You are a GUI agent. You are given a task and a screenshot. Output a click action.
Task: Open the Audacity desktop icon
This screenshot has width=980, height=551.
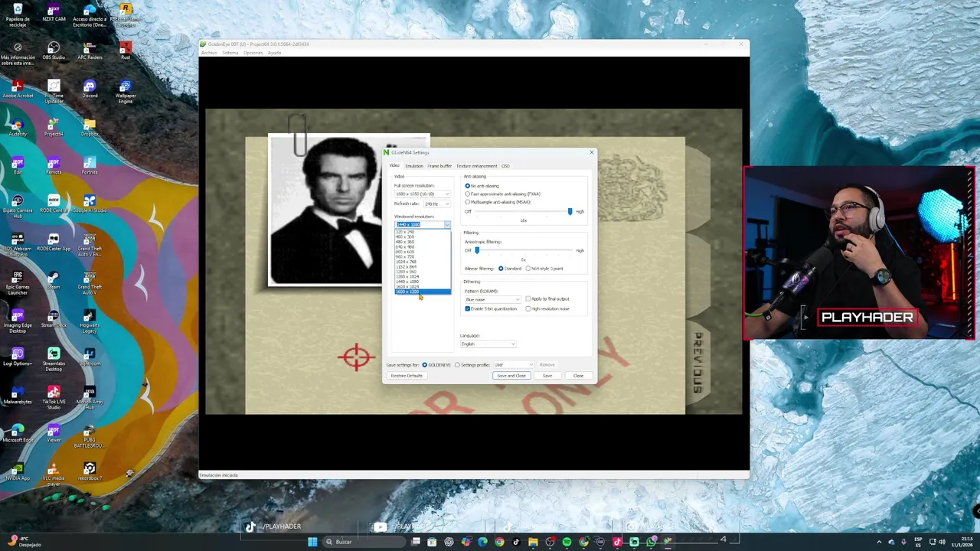[x=18, y=127]
